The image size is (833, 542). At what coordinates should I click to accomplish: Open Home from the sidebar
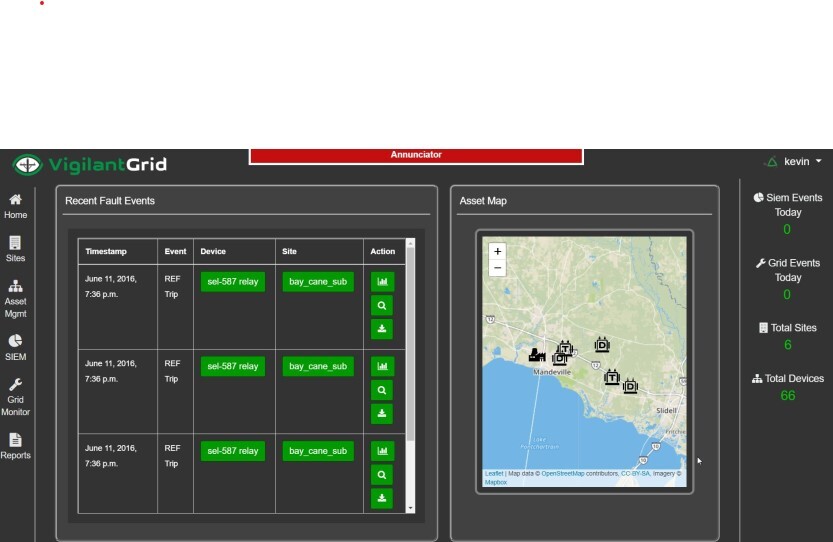[15, 206]
